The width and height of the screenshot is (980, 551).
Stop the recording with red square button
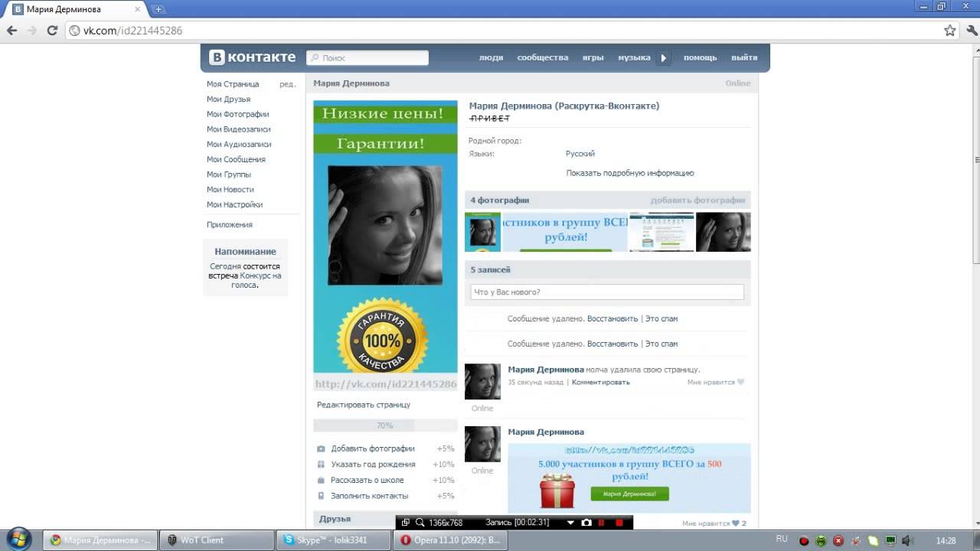click(620, 523)
